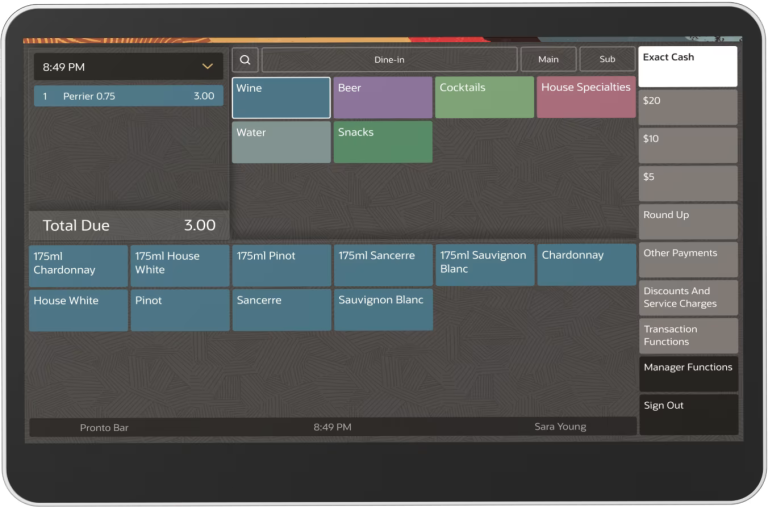Click the Round Up button
768x507 pixels.
tap(688, 221)
